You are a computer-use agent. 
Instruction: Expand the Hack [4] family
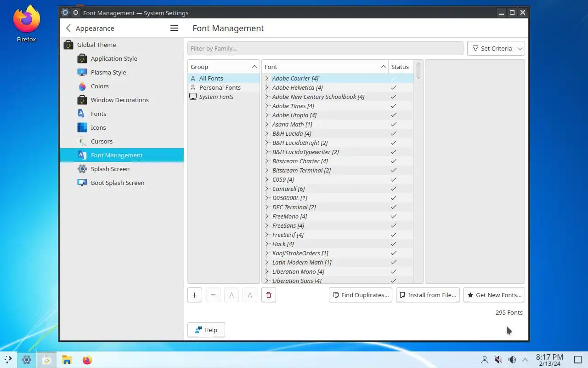(x=267, y=244)
